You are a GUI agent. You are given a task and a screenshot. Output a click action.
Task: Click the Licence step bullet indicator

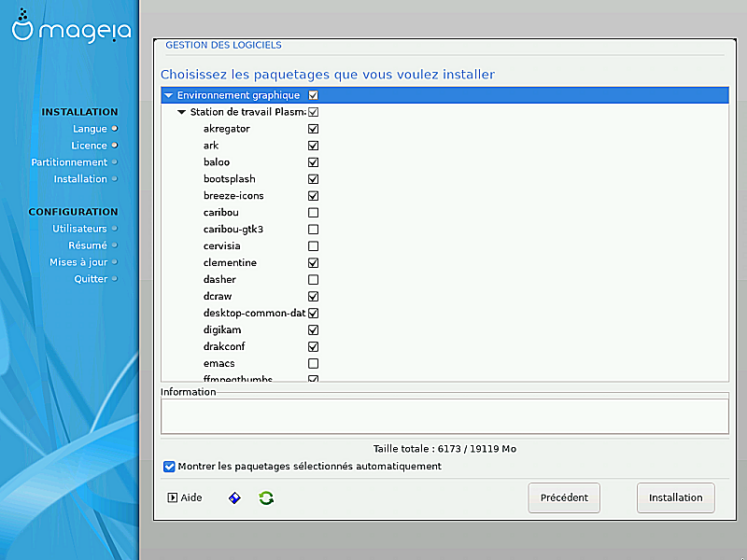coord(115,145)
